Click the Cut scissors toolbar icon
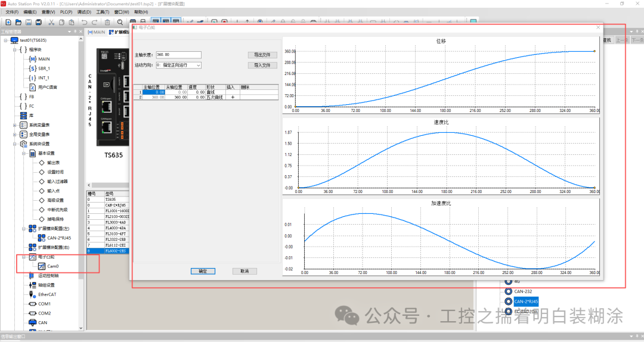644x342 pixels. (x=51, y=22)
